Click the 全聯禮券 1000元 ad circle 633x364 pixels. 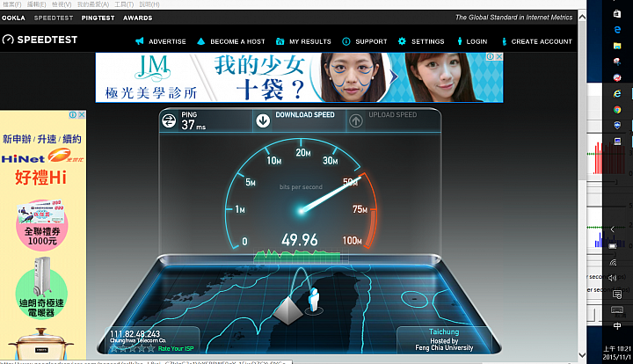click(x=42, y=224)
